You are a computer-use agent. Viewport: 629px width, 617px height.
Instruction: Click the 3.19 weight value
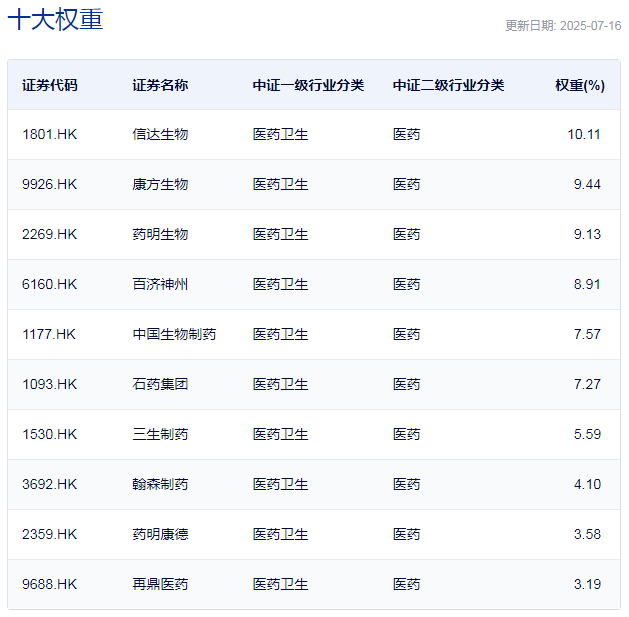pyautogui.click(x=587, y=584)
